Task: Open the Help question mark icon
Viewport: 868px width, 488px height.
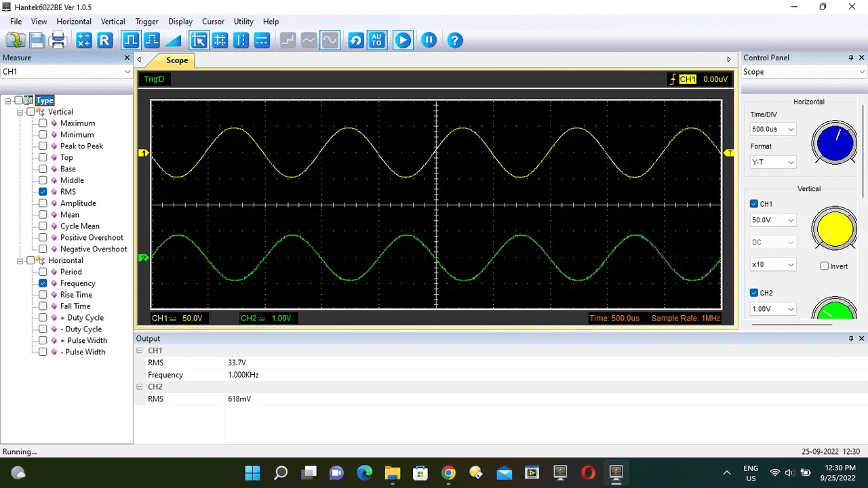Action: [x=455, y=40]
